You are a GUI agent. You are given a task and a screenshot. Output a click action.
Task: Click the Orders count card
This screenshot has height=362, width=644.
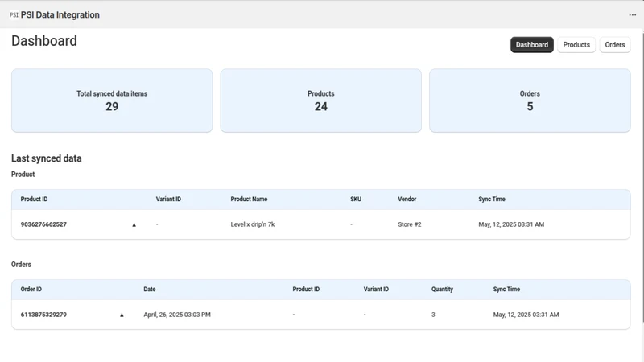(530, 101)
